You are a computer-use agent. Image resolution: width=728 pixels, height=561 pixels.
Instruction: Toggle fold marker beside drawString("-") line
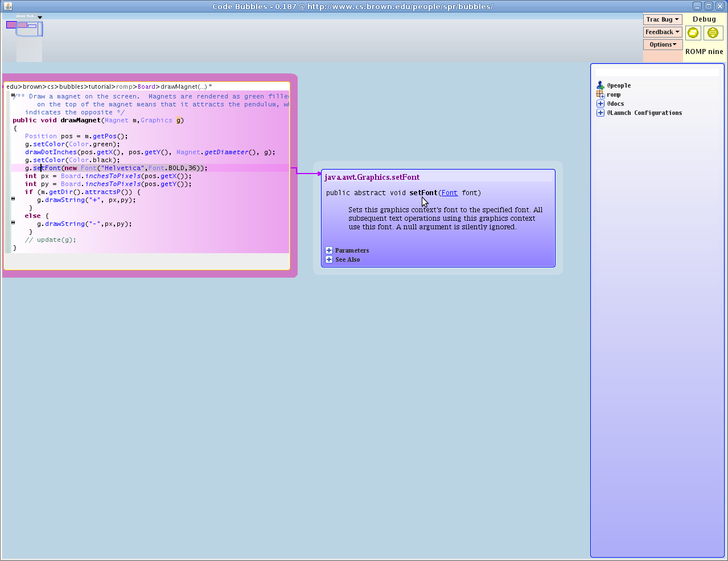coord(13,222)
